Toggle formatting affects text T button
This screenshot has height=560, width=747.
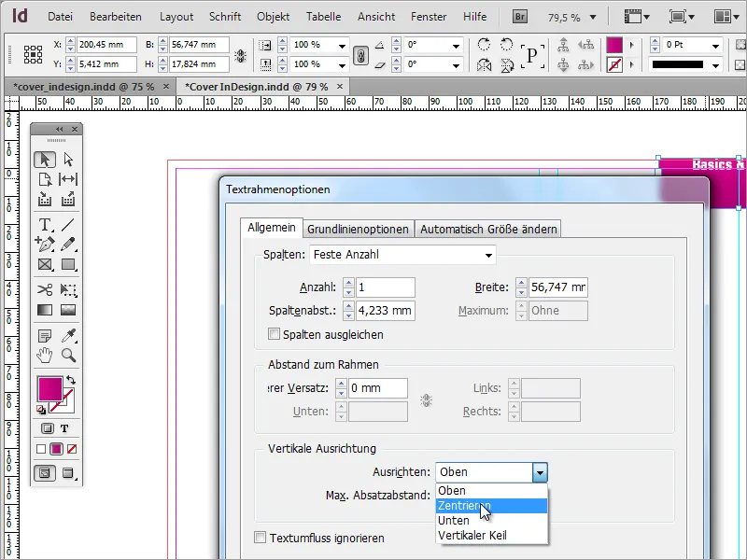(64, 428)
